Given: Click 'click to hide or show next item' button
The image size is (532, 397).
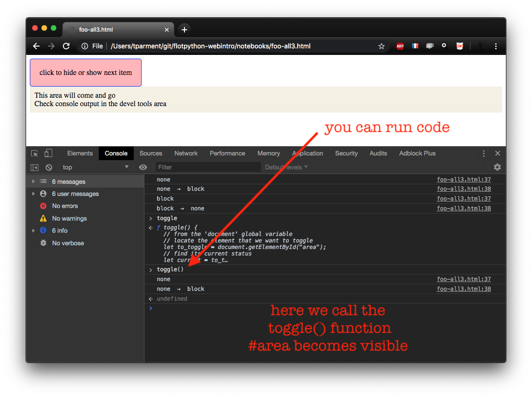Looking at the screenshot, I should [86, 73].
